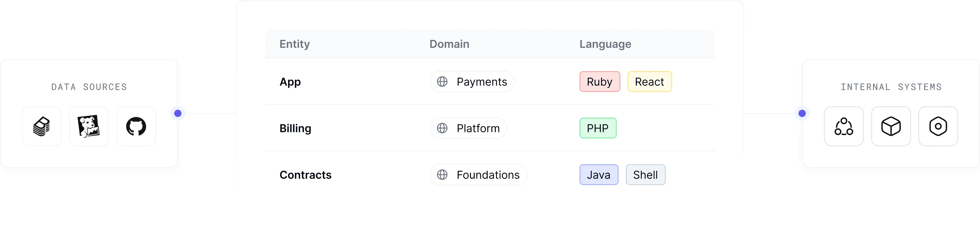Choose the Java language tag

598,175
